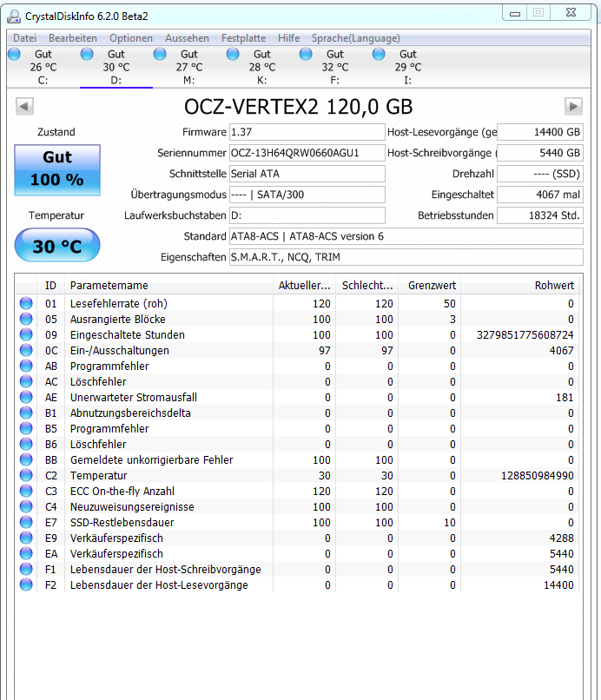Click the Seriennummer field
This screenshot has height=700, width=601.
click(x=307, y=153)
